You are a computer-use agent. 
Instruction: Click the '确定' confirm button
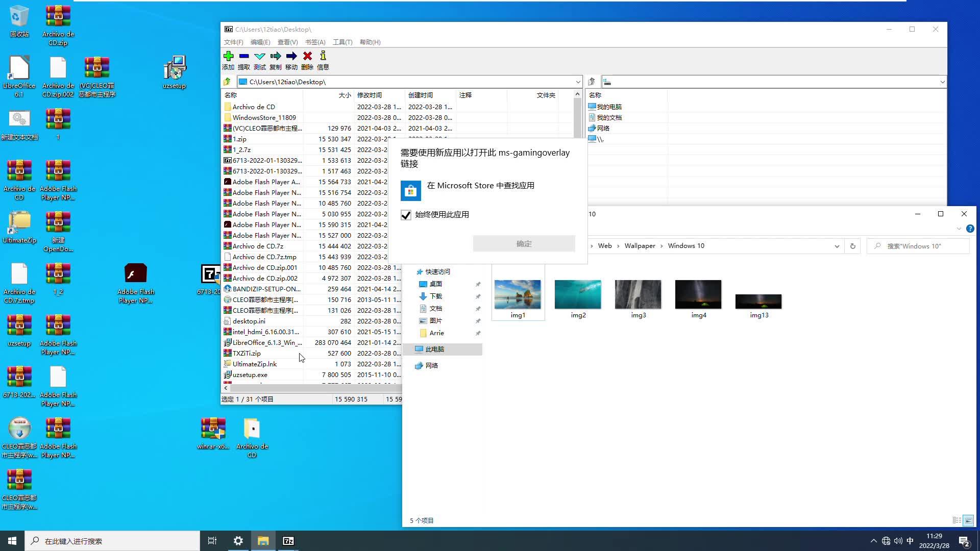point(524,243)
